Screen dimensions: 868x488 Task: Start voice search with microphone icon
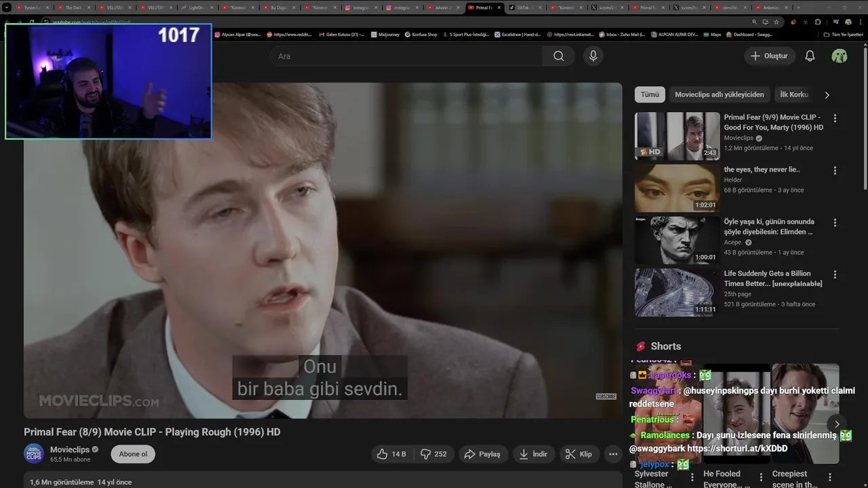pyautogui.click(x=593, y=56)
